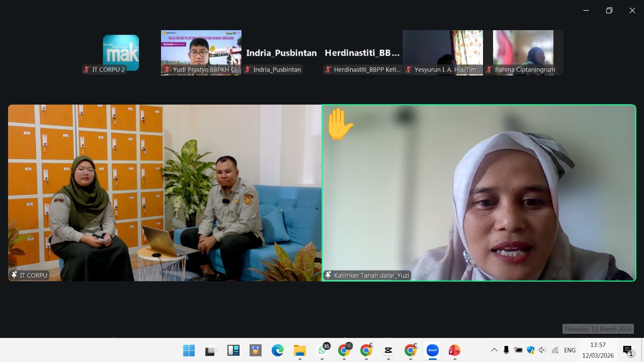Screen dimensions: 644x362
Task: Select the Indria_Pusbintan participant tile
Action: 281,53
